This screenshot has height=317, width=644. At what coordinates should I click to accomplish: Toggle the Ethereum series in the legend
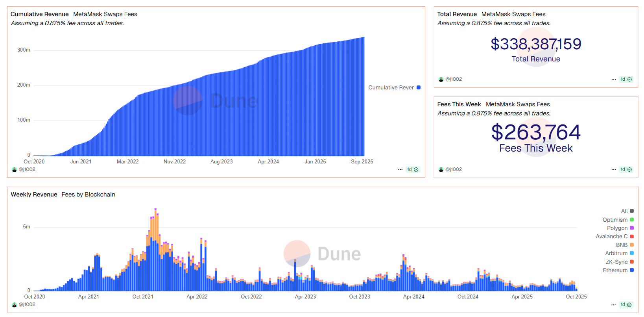click(x=618, y=271)
